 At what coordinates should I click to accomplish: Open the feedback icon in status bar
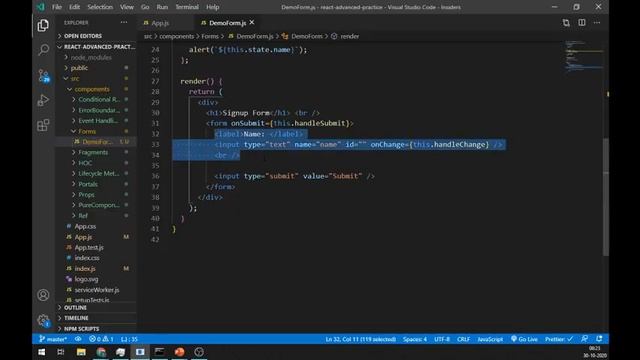coord(584,339)
